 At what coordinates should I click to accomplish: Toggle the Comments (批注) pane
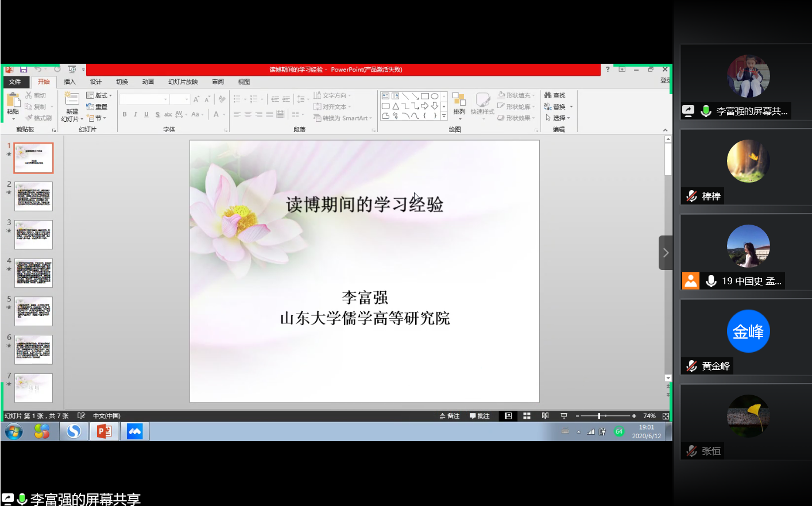click(480, 416)
